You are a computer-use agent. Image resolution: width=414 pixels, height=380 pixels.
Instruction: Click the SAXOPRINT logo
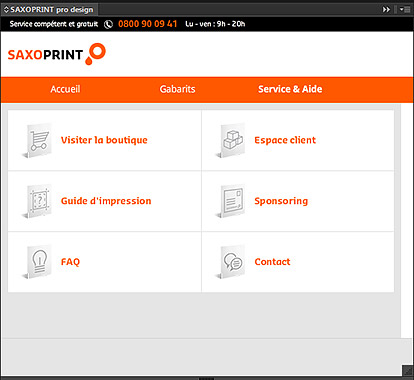57,54
